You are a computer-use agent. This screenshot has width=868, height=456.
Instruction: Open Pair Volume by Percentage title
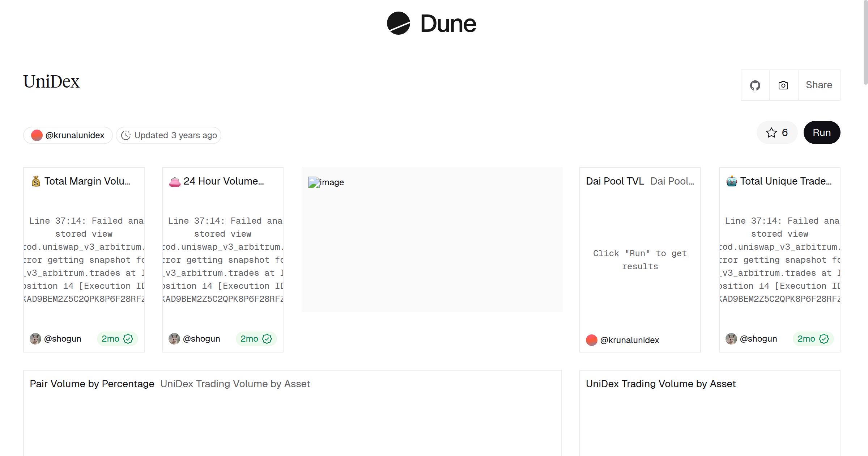(x=92, y=384)
